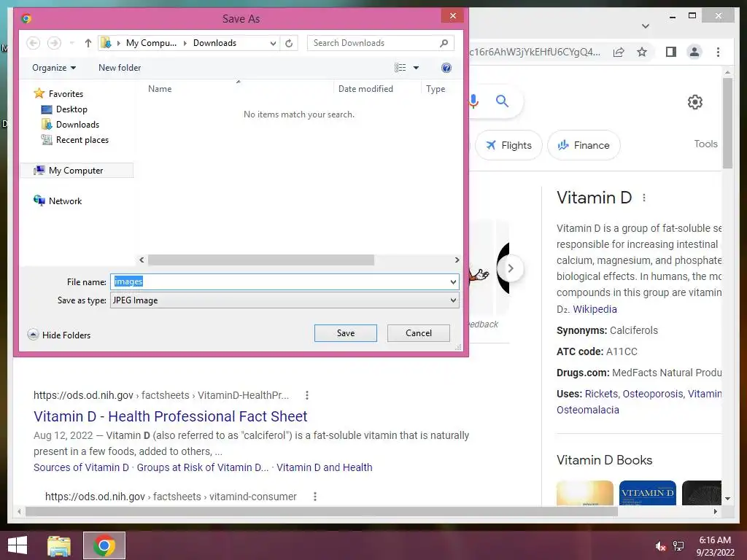747x560 pixels.
Task: Open the Chrome tab search chevron
Action: 646,26
